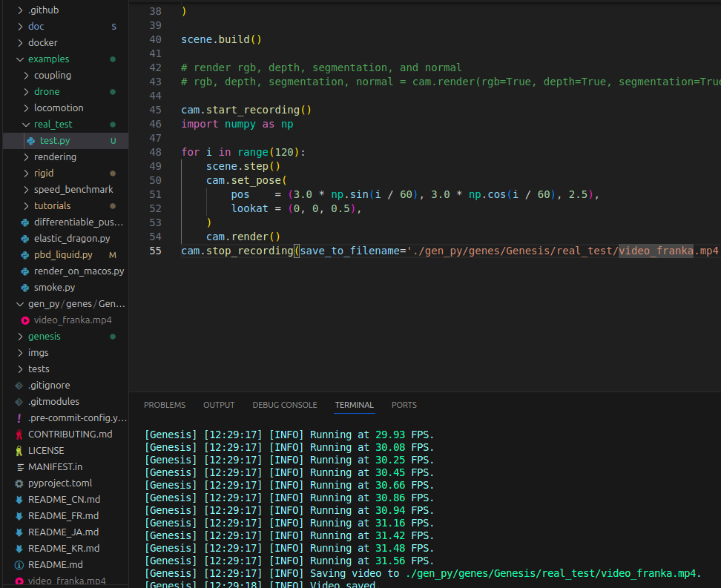Place cursor on line 40 scene.build()
Image resolution: width=721 pixels, height=588 pixels.
(221, 39)
